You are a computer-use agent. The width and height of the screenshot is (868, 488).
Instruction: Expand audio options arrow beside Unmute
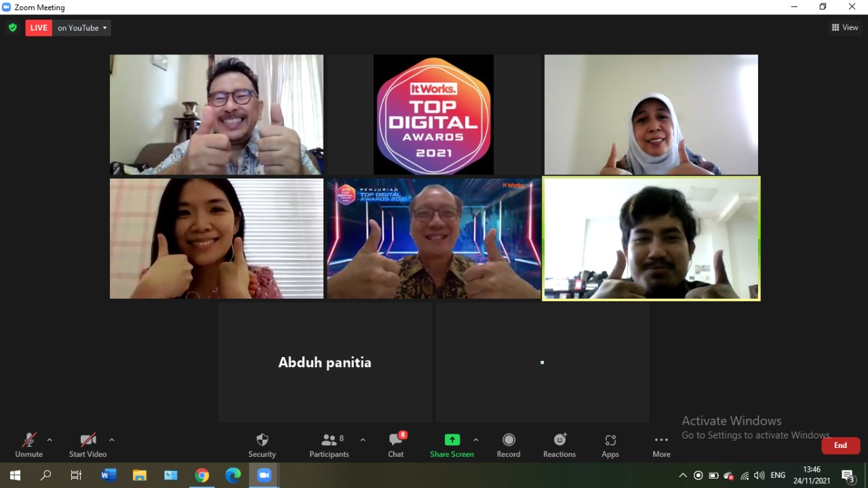[x=50, y=440]
